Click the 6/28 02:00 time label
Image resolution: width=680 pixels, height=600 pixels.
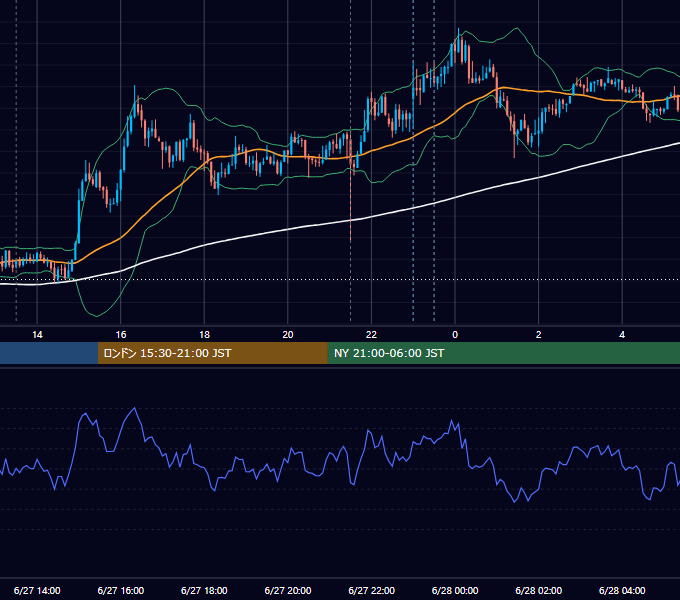pyautogui.click(x=539, y=590)
